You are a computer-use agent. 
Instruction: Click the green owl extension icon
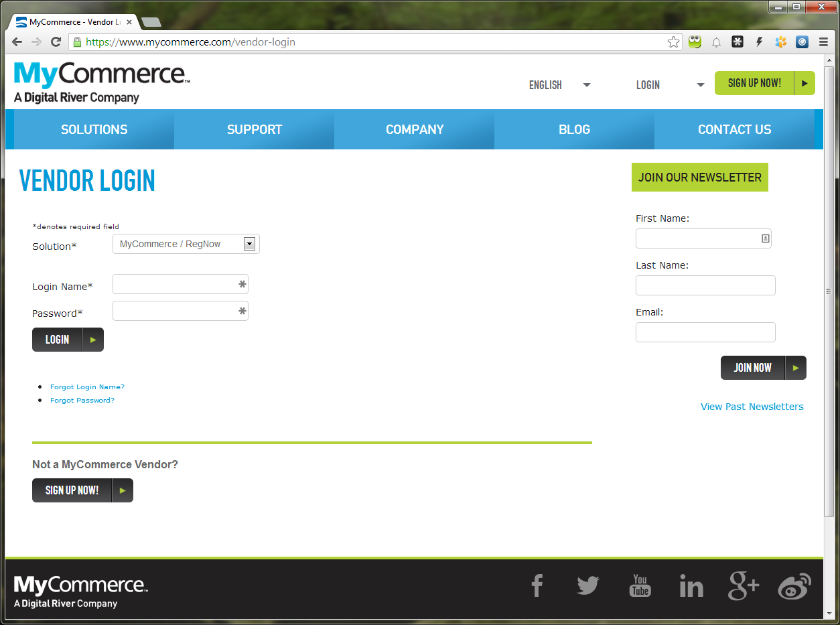click(695, 42)
